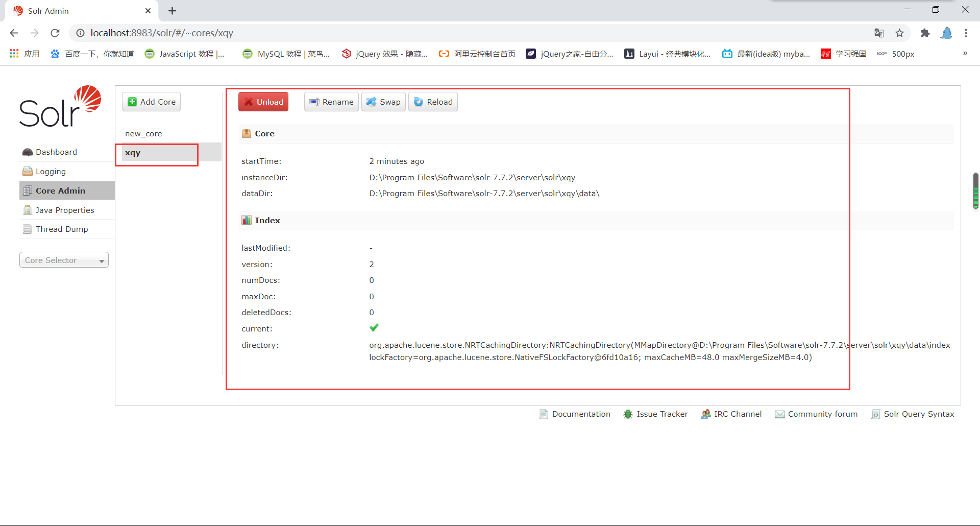980x526 pixels.
Task: Bookmark this page with star
Action: point(899,33)
